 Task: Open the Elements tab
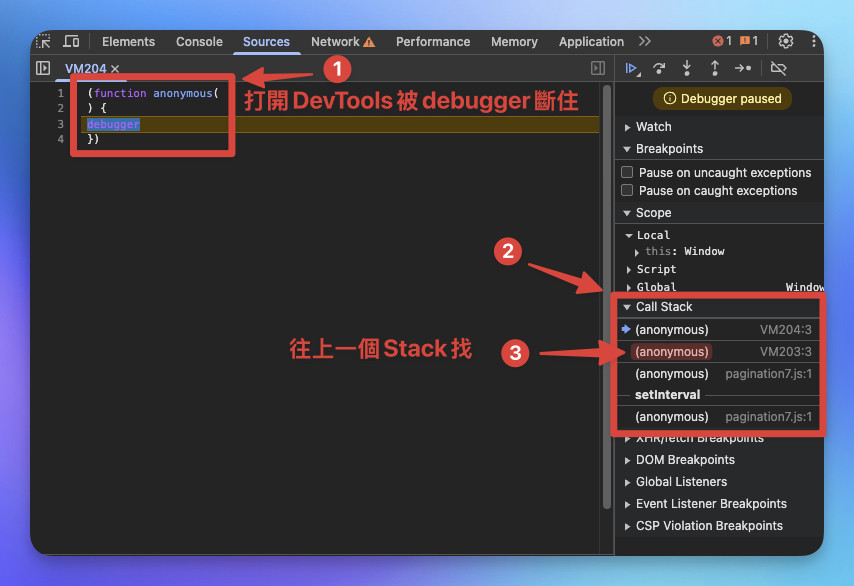click(128, 42)
